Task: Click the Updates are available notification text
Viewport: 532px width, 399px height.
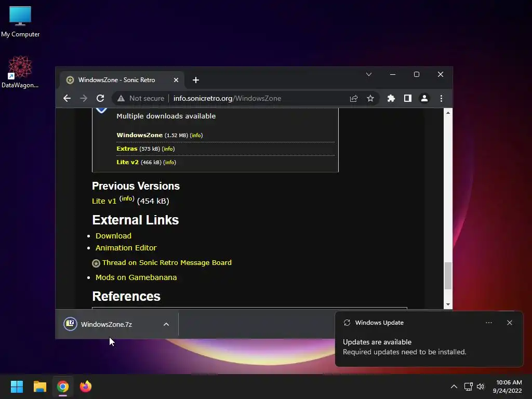Action: click(x=377, y=342)
